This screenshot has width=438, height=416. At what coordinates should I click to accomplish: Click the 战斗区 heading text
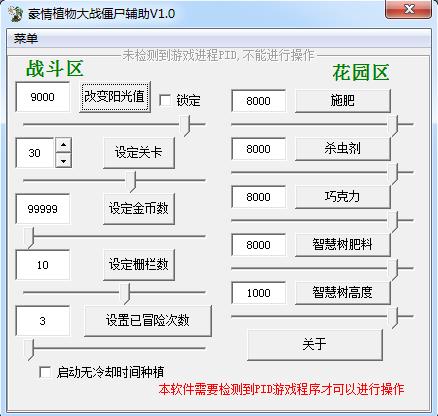(x=54, y=69)
